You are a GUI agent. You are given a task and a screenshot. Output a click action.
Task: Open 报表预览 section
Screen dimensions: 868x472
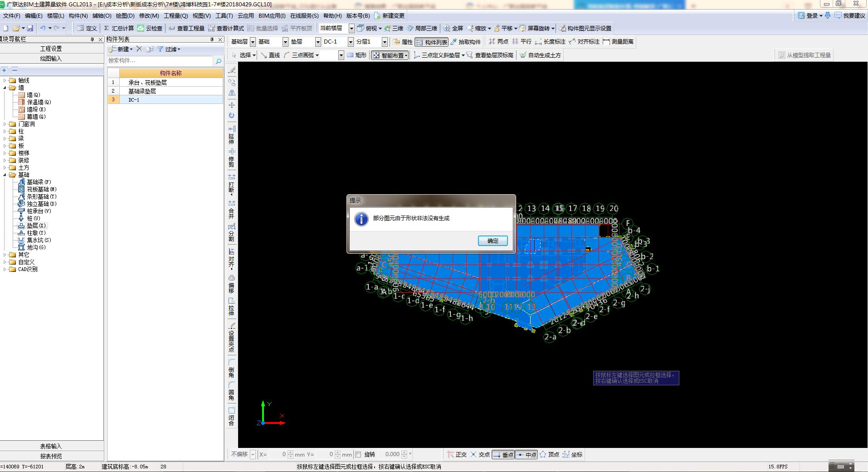point(51,456)
